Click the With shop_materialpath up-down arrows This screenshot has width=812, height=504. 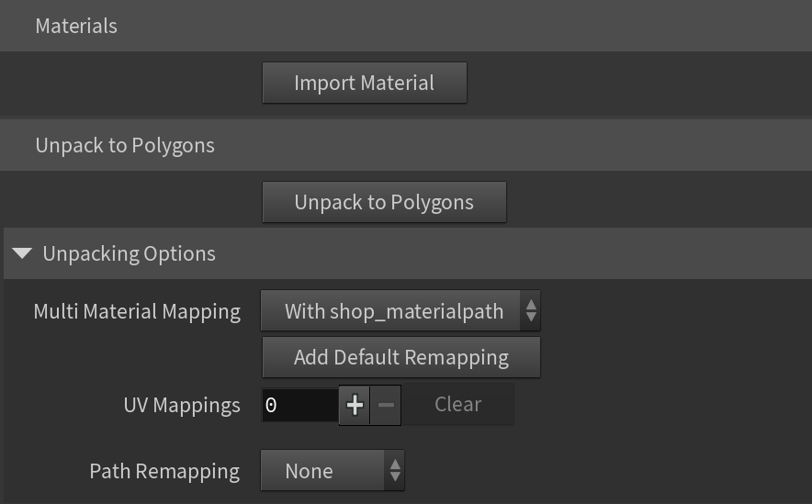pyautogui.click(x=531, y=310)
